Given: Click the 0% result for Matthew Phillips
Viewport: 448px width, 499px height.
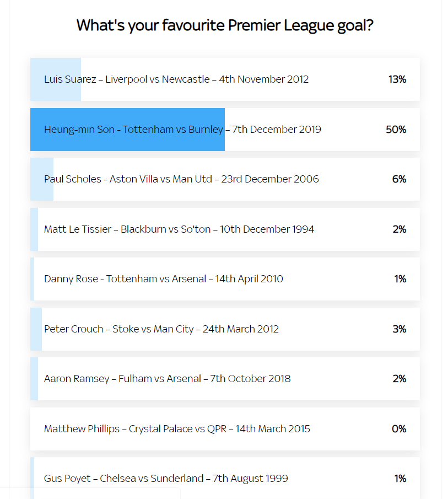Looking at the screenshot, I should click(399, 429).
